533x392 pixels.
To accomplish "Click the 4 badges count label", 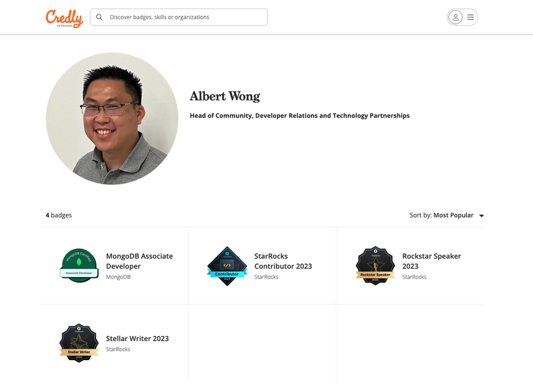I will click(58, 215).
